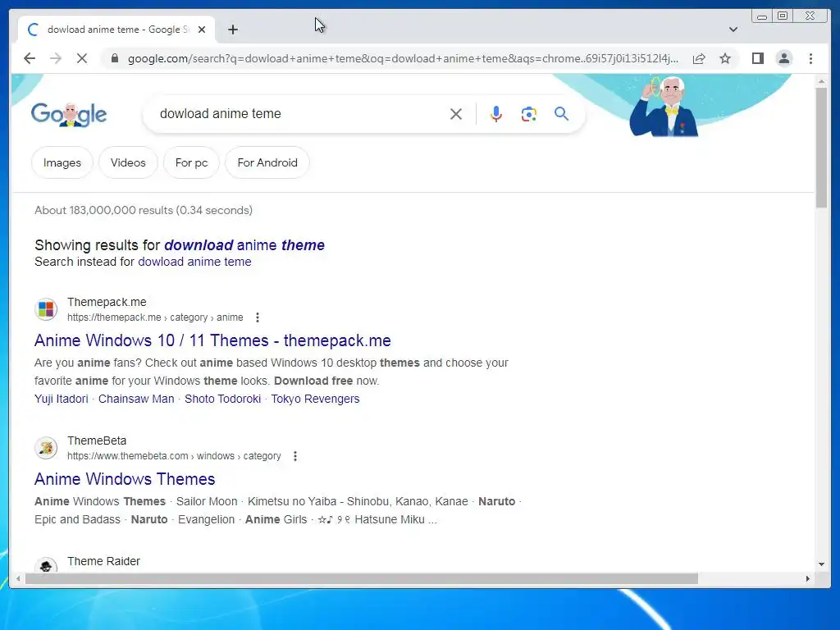Clear the Google search box
Image resolution: width=840 pixels, height=630 pixels.
pyautogui.click(x=456, y=114)
